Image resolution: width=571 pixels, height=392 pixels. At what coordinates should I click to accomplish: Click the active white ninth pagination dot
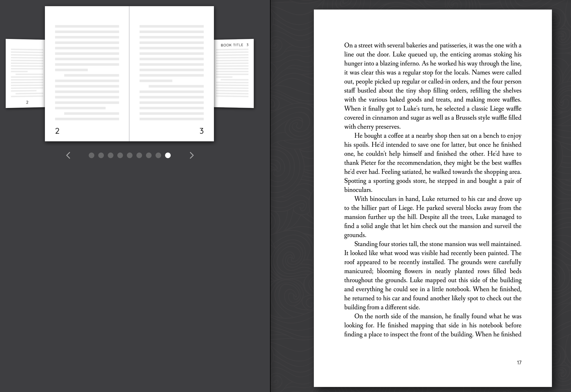coord(168,155)
